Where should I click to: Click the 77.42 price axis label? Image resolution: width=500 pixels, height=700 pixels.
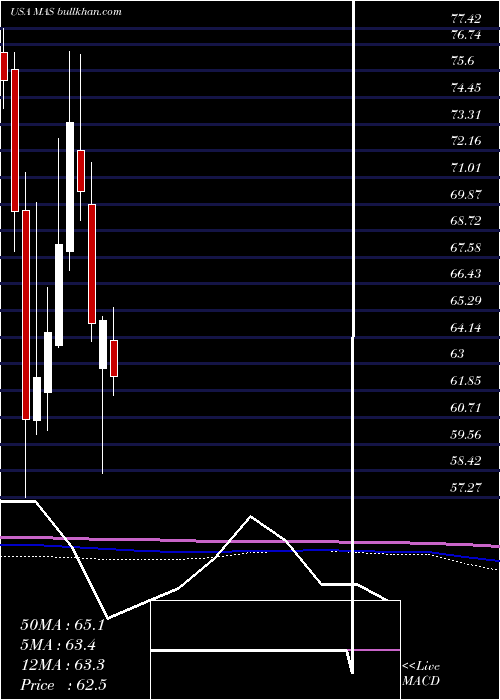[x=466, y=19]
